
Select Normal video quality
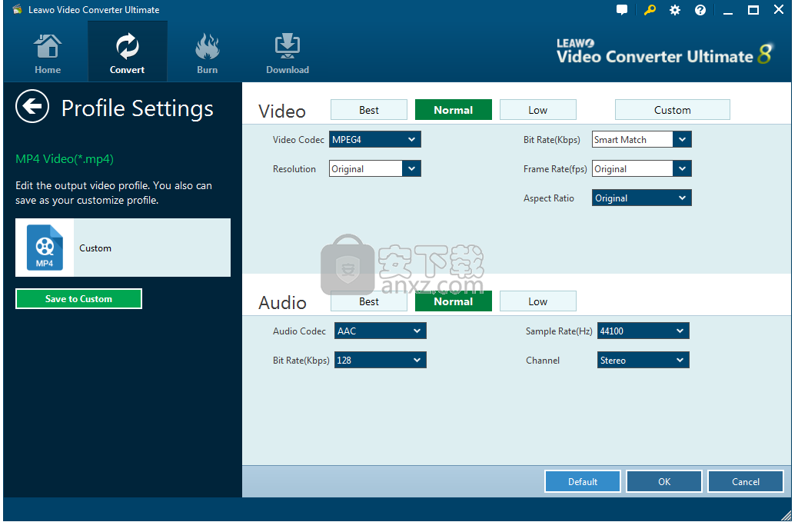[x=454, y=110]
